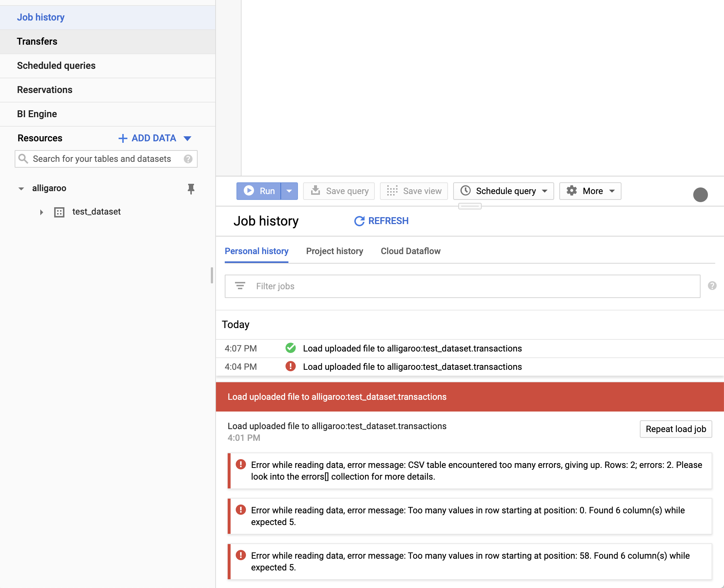Click the help icon beside Filter jobs
The height and width of the screenshot is (588, 724).
(x=712, y=286)
